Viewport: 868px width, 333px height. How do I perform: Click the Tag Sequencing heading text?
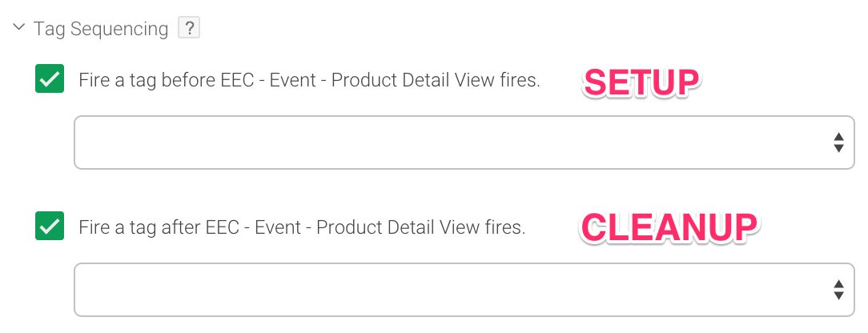pos(101,29)
